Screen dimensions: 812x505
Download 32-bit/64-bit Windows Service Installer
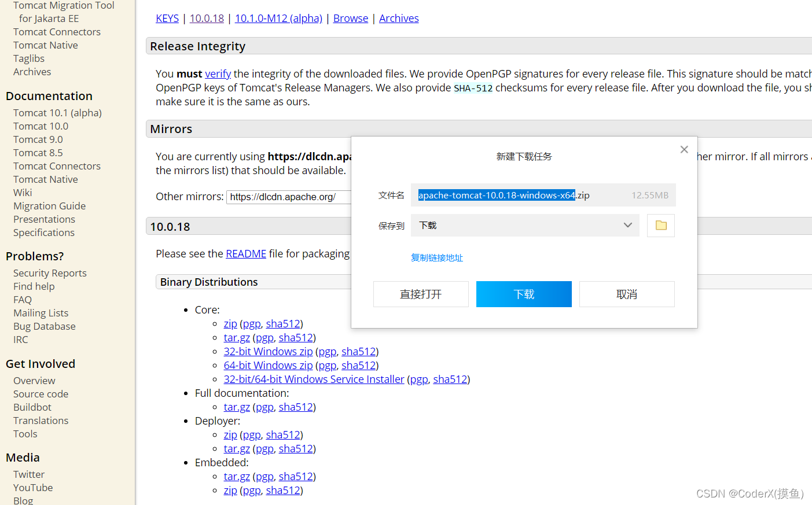tap(314, 379)
